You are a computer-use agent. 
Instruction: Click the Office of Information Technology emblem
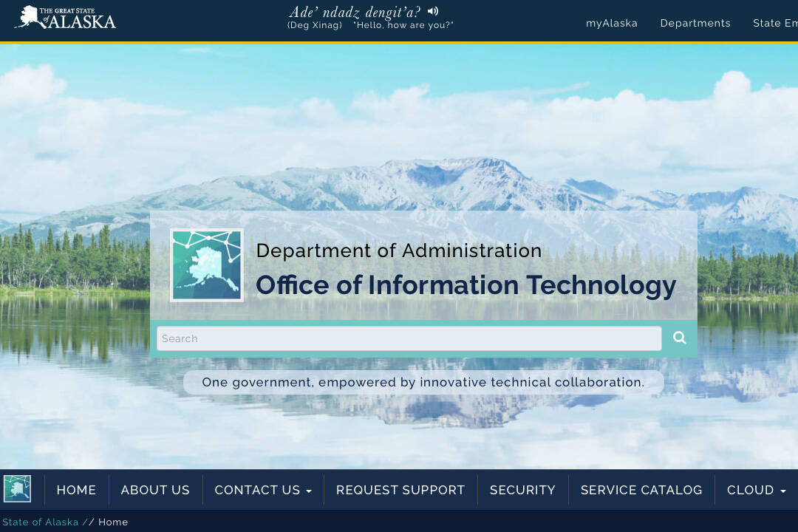[x=207, y=265]
